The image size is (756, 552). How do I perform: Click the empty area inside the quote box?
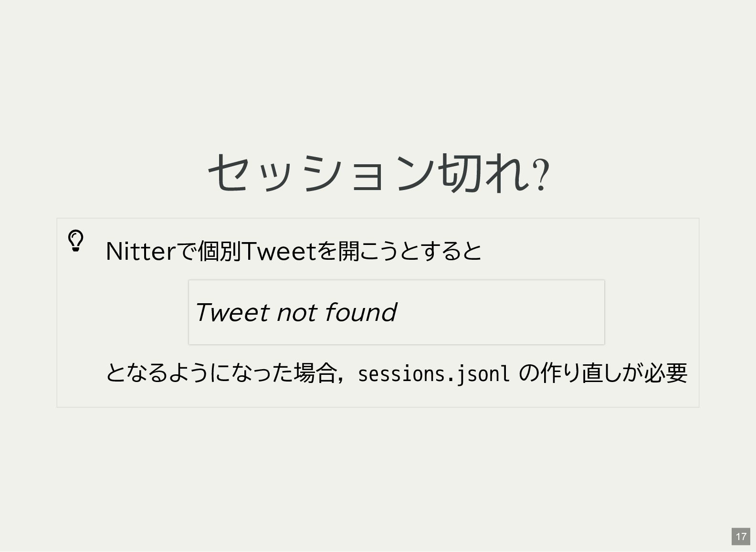(x=501, y=312)
